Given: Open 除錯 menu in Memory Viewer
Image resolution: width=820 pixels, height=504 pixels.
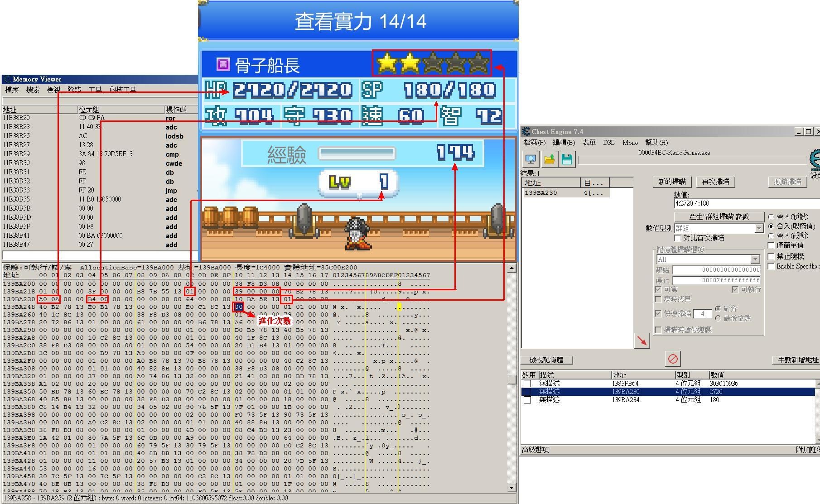Looking at the screenshot, I should point(74,90).
